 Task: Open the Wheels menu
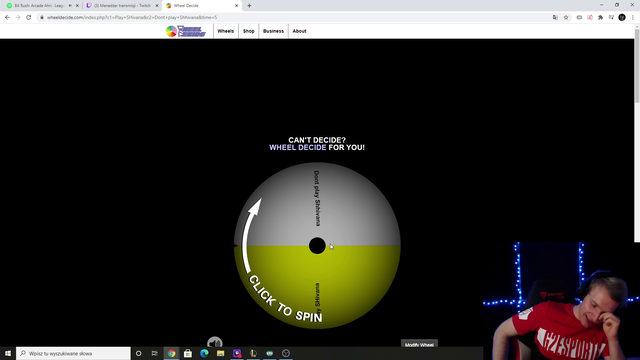pyautogui.click(x=225, y=31)
